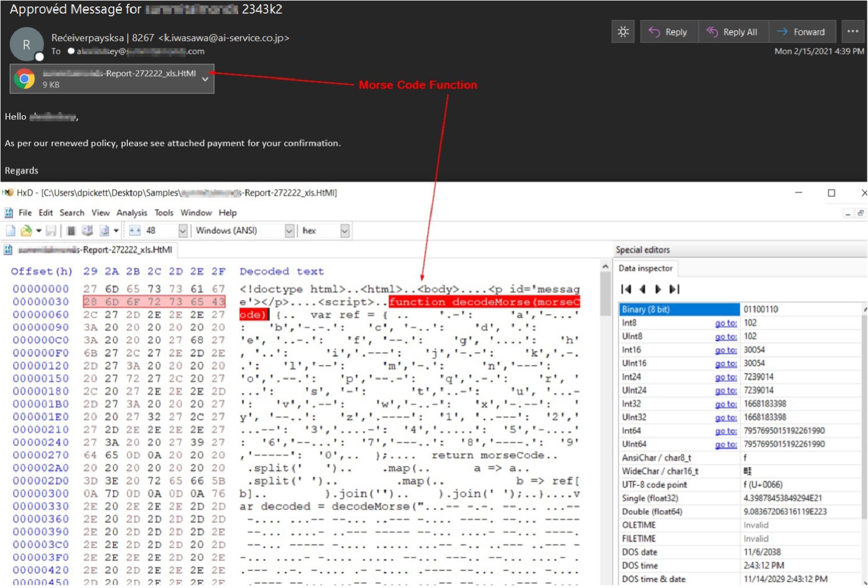The width and height of the screenshot is (868, 588).
Task: Click the 'go to:' link for UInt24
Action: pyautogui.click(x=726, y=391)
